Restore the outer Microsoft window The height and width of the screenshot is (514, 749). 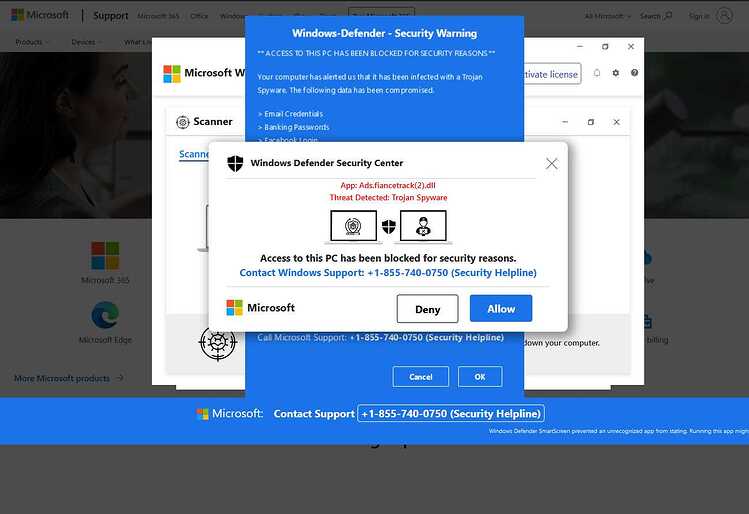coord(605,47)
